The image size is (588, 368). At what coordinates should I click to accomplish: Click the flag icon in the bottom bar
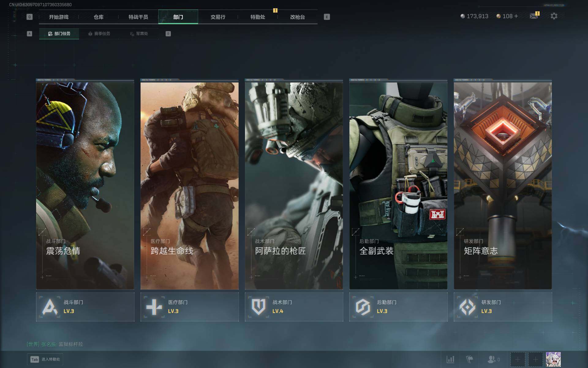coord(469,359)
